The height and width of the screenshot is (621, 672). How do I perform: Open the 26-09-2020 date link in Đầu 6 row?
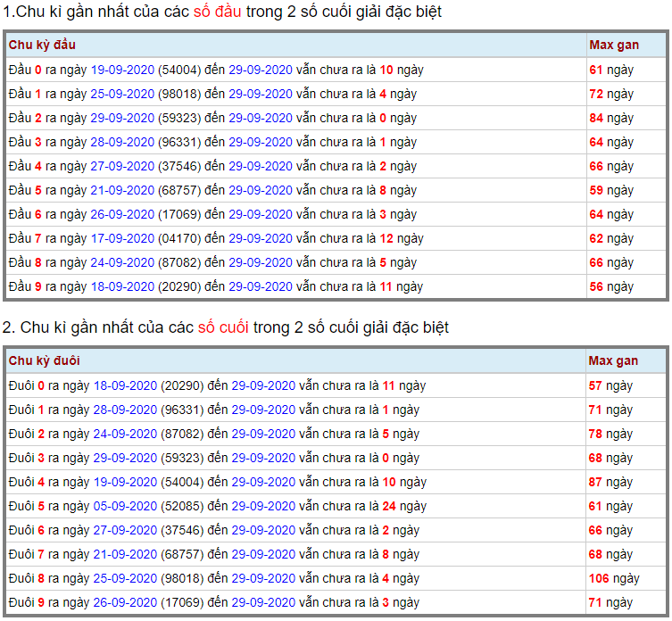coord(122,214)
